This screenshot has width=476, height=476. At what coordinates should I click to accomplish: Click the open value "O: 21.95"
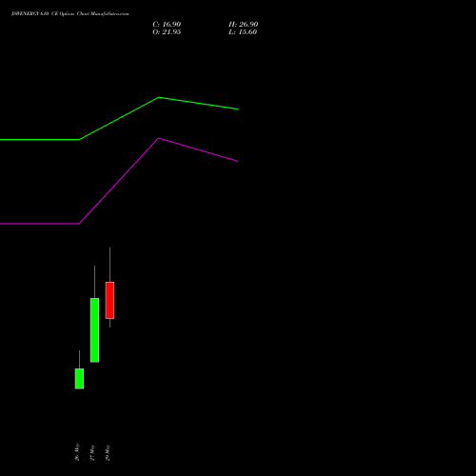[x=167, y=32]
